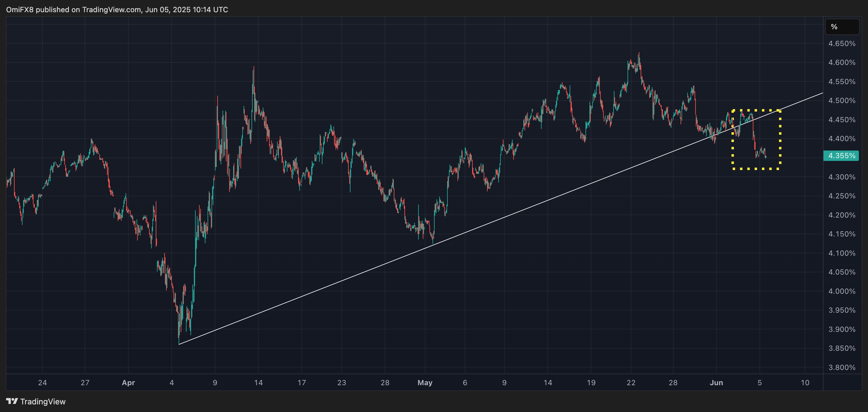868x412 pixels.
Task: Click the date label 10 at far right
Action: pos(805,383)
